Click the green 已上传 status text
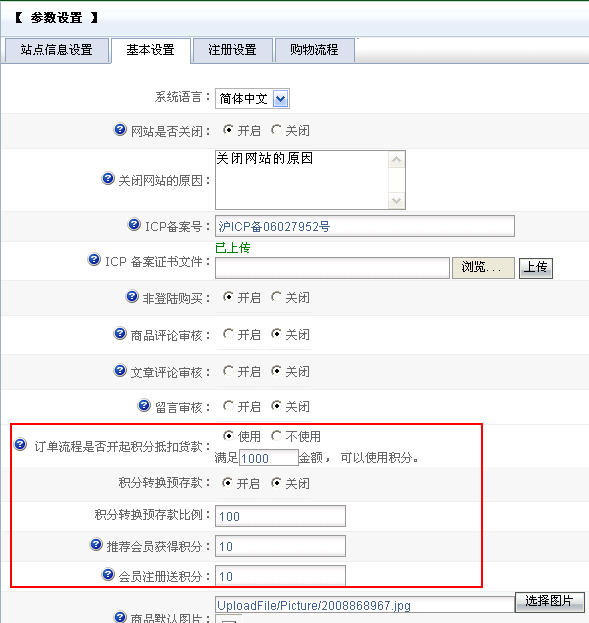 point(232,248)
